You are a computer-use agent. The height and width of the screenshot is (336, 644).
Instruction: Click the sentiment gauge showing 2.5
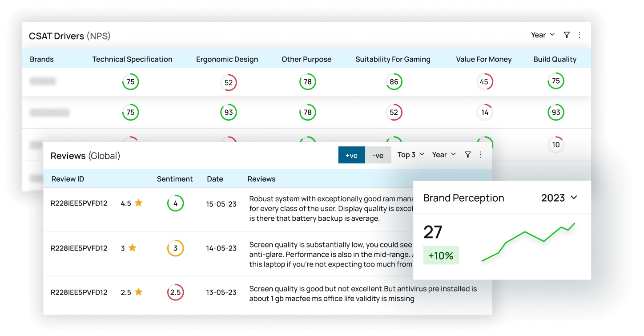(175, 292)
